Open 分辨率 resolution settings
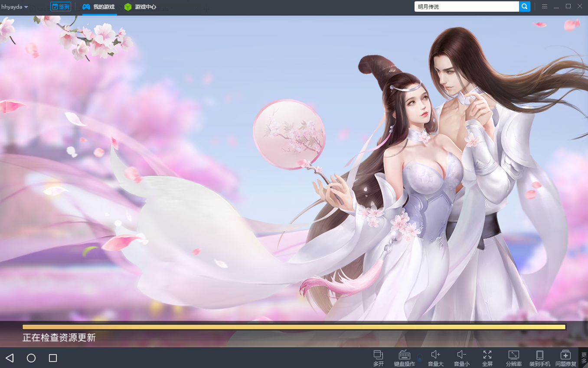Image resolution: width=588 pixels, height=368 pixels. 514,358
